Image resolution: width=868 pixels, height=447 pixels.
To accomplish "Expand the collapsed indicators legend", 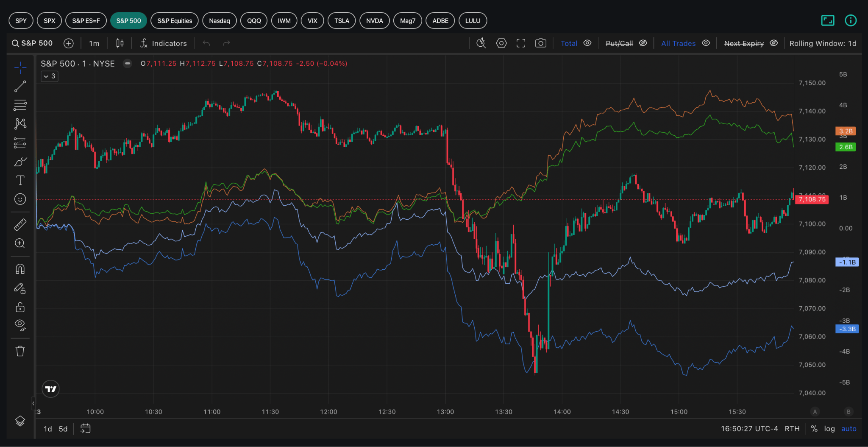I will click(50, 76).
